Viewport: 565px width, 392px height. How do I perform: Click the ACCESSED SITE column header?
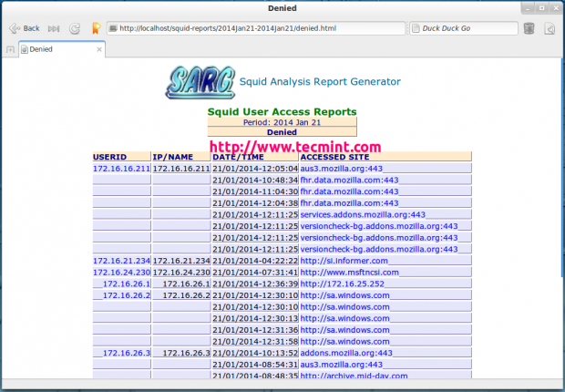[385, 157]
